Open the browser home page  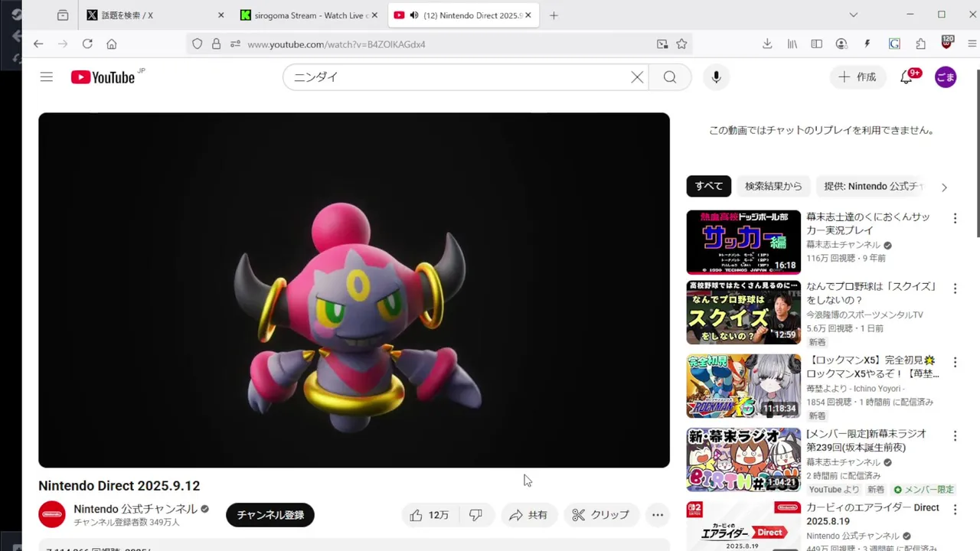click(x=112, y=44)
